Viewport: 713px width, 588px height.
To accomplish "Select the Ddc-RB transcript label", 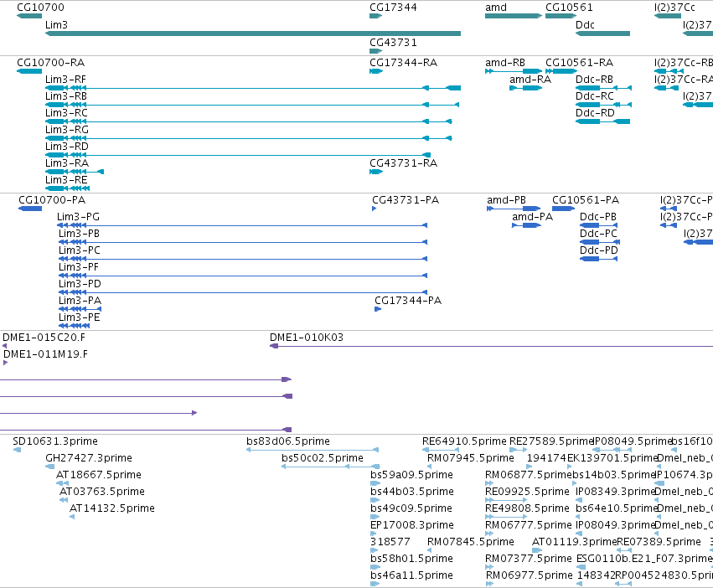I will pyautogui.click(x=594, y=79).
